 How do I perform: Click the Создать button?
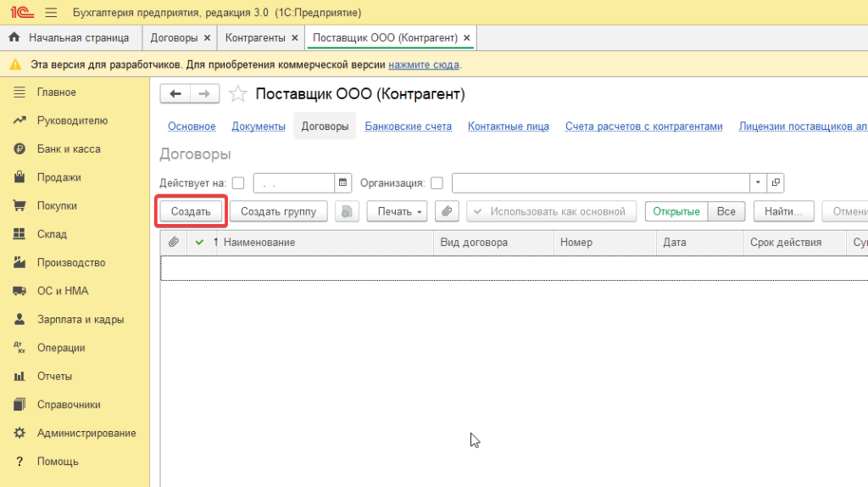tap(191, 211)
